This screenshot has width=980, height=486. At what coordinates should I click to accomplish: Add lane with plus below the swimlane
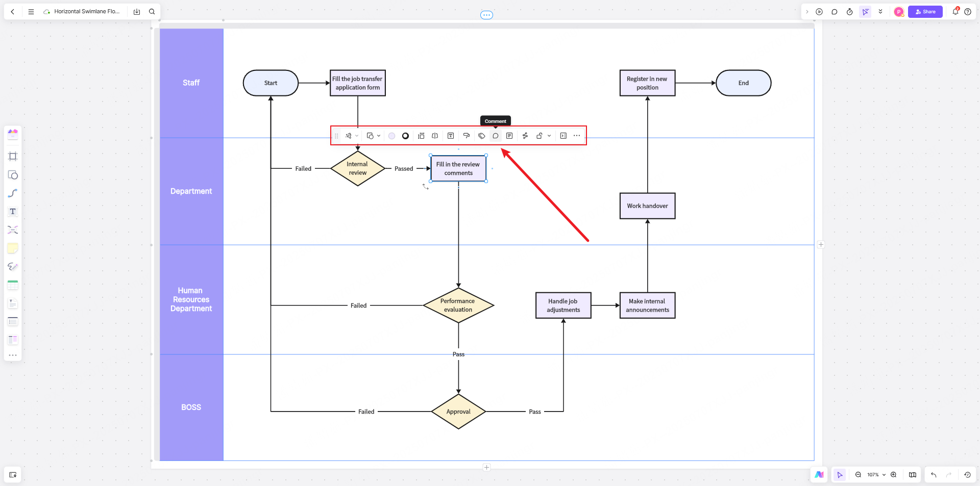tap(487, 467)
